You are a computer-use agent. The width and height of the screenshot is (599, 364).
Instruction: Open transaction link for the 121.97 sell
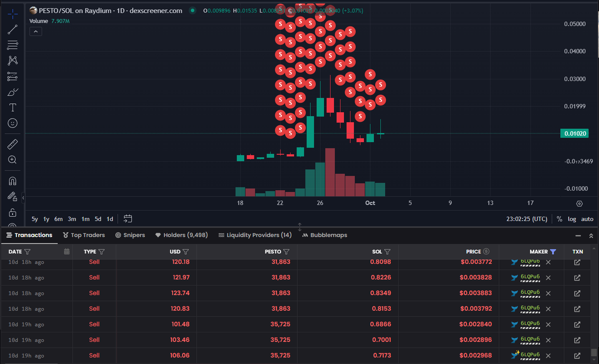(x=577, y=278)
